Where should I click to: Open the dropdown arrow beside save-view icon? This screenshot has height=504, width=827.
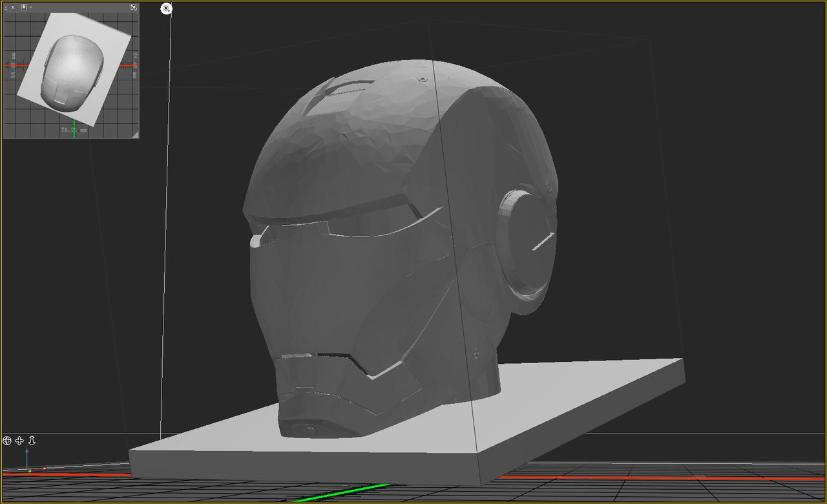(30, 7)
